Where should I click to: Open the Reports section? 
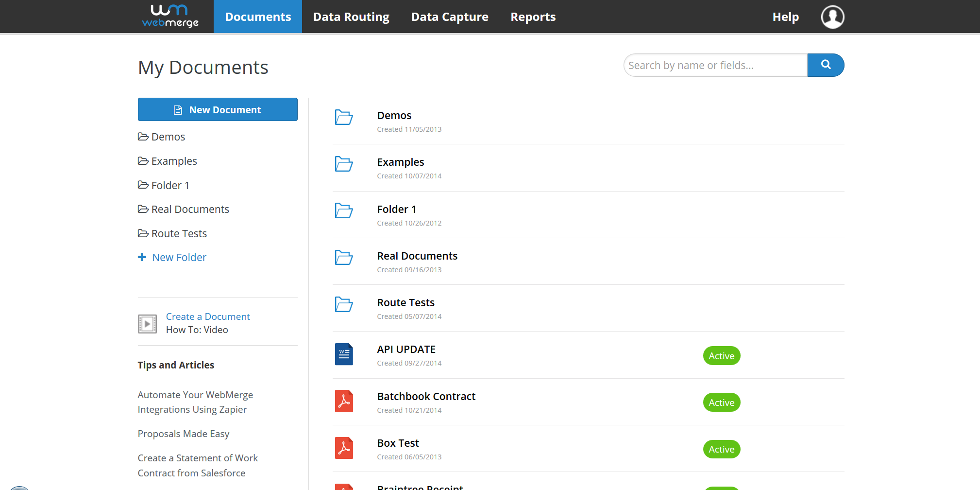(533, 16)
